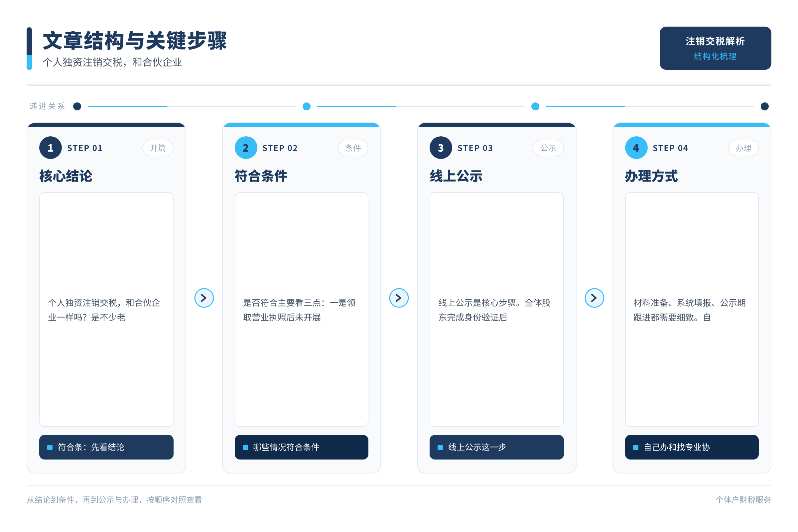
Task: Click the arrow between 核心结论 and 符合条件
Action: point(204,298)
